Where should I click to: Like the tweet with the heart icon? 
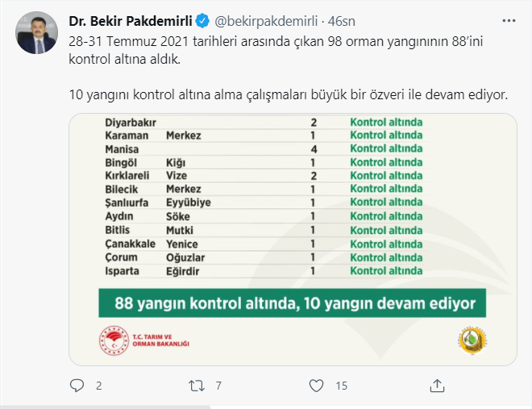click(x=317, y=386)
